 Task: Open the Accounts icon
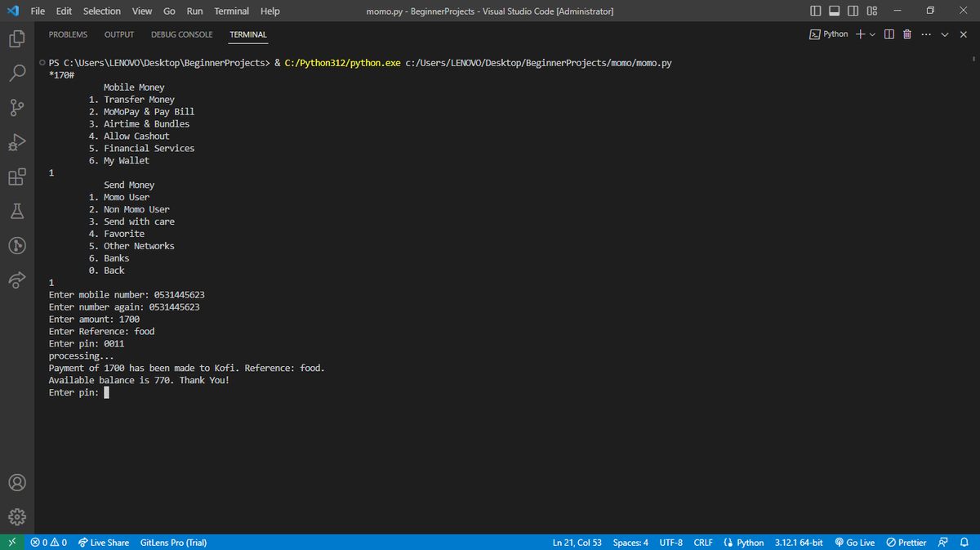(x=16, y=483)
